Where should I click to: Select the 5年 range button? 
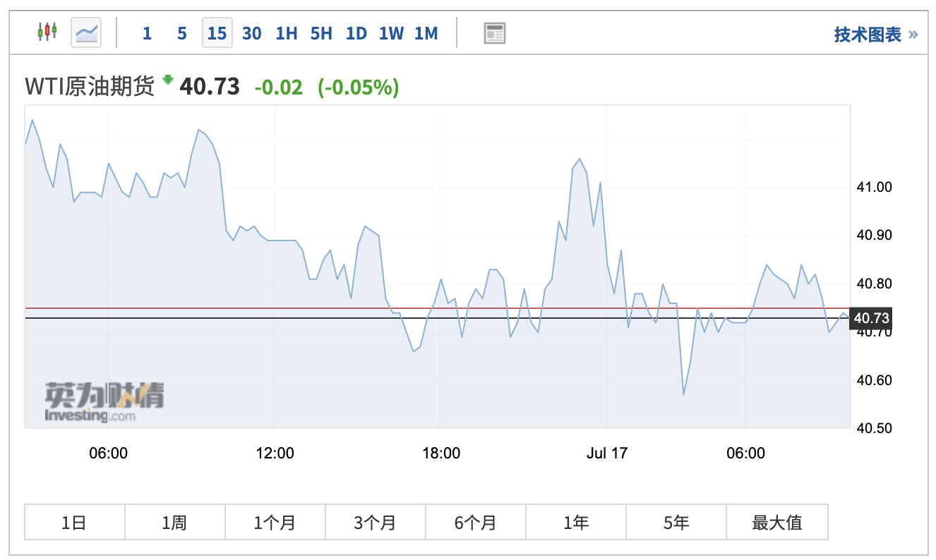point(676,523)
